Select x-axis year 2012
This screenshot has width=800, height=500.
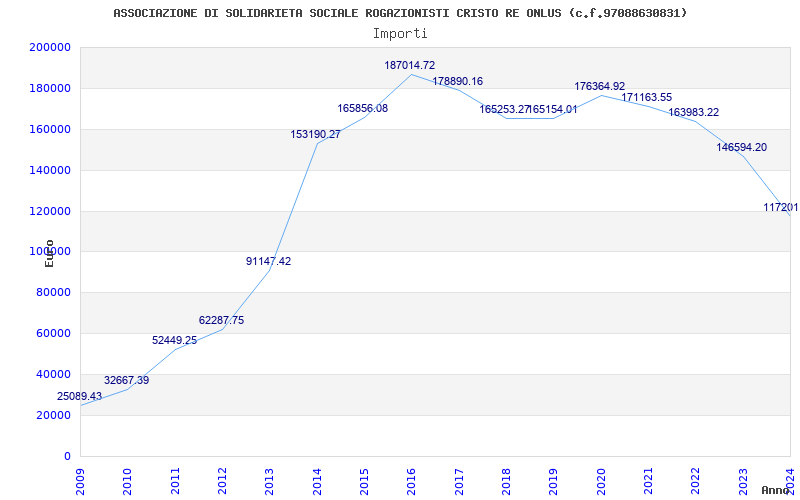pyautogui.click(x=222, y=481)
